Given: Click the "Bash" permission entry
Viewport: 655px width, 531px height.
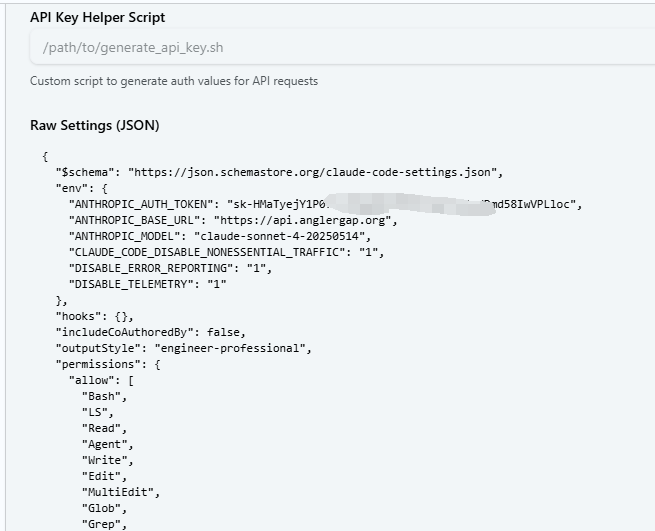Looking at the screenshot, I should [100, 396].
